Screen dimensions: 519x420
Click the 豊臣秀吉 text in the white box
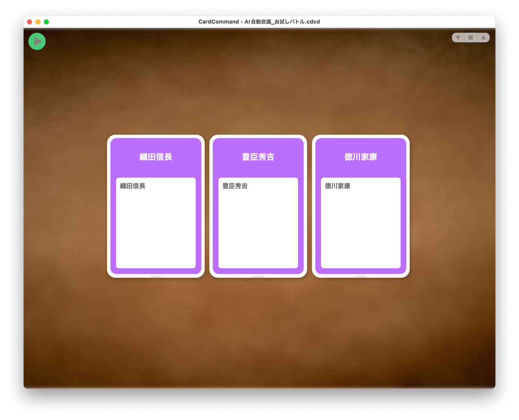tap(235, 186)
